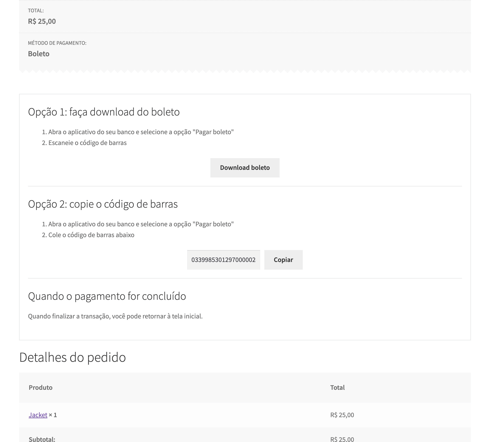Click the 'MÉTODO DE PAGAMENTO:' label
504x442 pixels.
coord(57,43)
